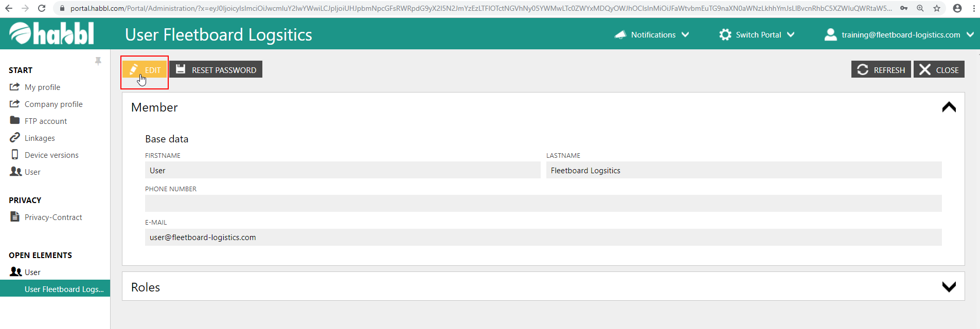Image resolution: width=980 pixels, height=329 pixels.
Task: Click the Edit button
Action: coord(145,70)
